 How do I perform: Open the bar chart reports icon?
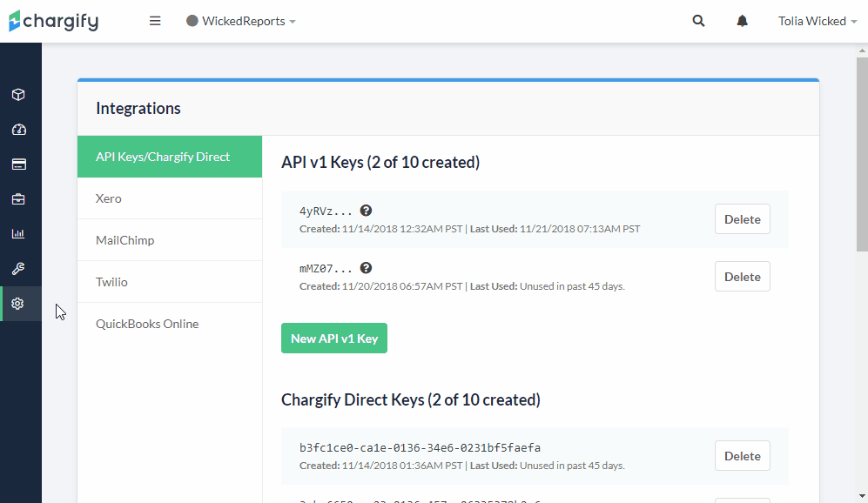18,233
